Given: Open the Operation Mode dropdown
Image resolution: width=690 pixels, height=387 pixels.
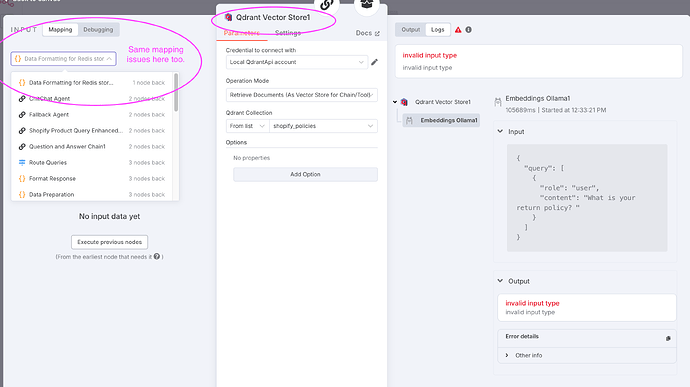Looking at the screenshot, I should 302,95.
